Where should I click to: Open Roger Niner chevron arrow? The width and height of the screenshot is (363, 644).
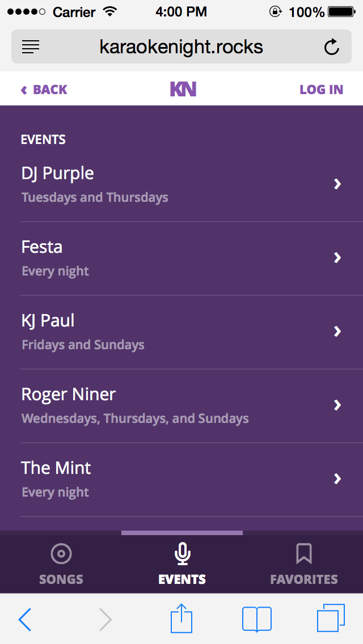(337, 405)
